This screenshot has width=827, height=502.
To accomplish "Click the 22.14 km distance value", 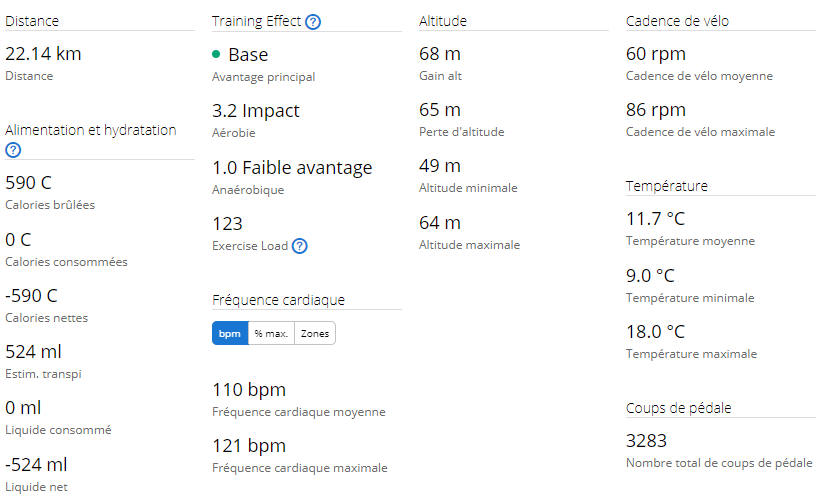I will [43, 54].
